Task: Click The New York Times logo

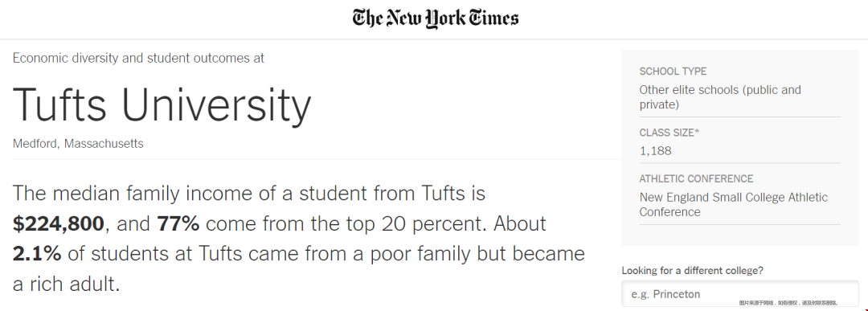Action: tap(435, 18)
